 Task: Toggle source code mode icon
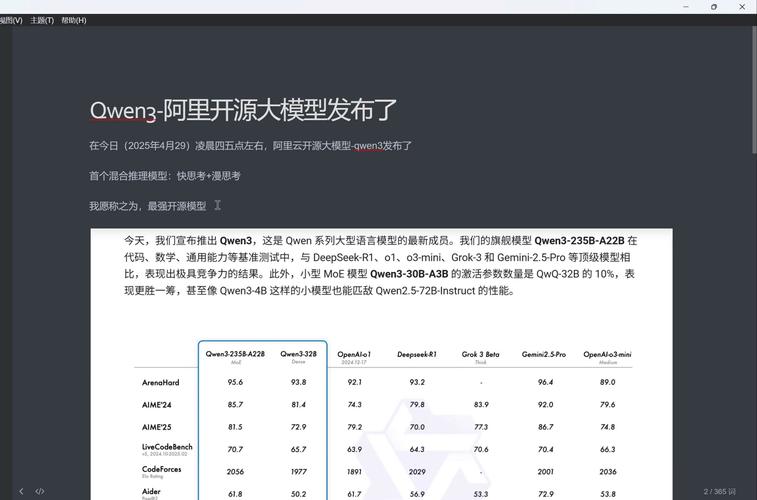pos(40,491)
